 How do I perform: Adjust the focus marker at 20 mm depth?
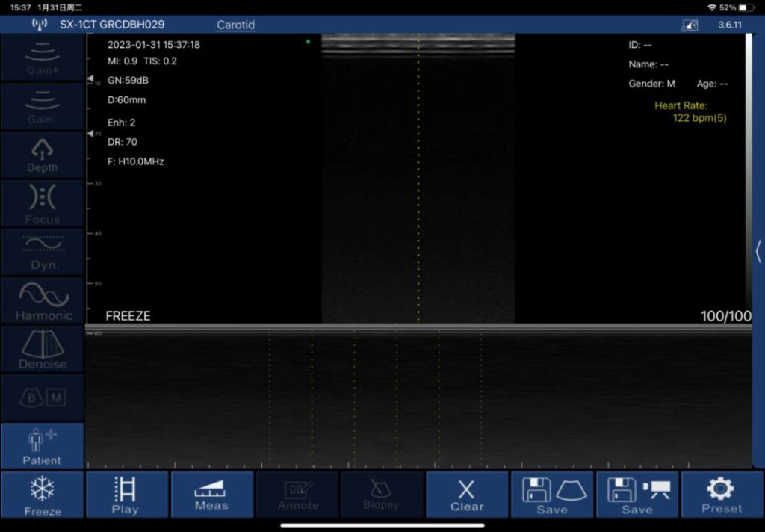click(90, 133)
